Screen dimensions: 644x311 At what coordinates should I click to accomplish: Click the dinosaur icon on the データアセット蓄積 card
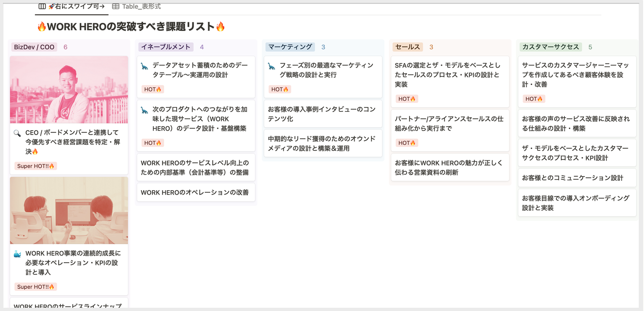tap(144, 66)
